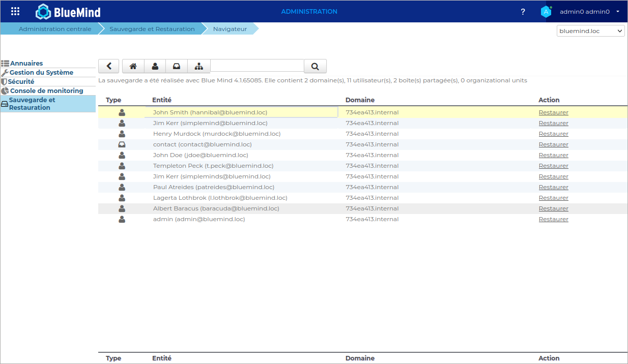Click mailbox type icon for contact row
This screenshot has height=364, width=628.
pyautogui.click(x=122, y=144)
